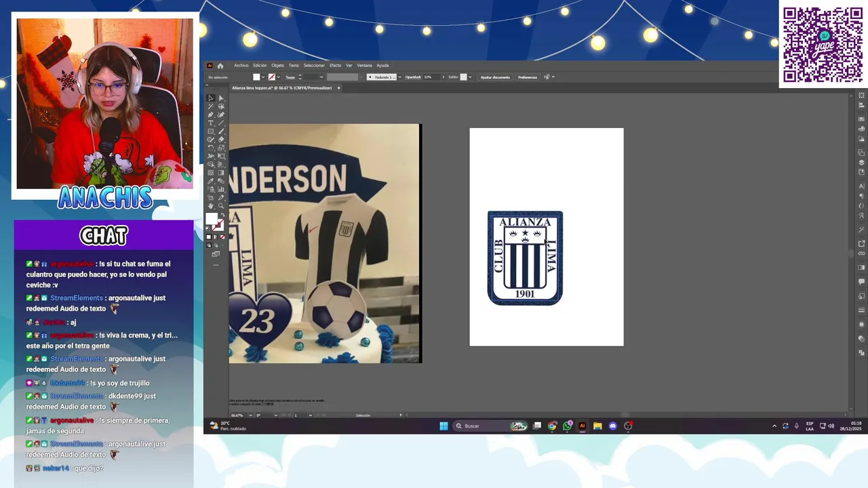
Task: Click the Illustrator Home icon
Action: (220, 66)
